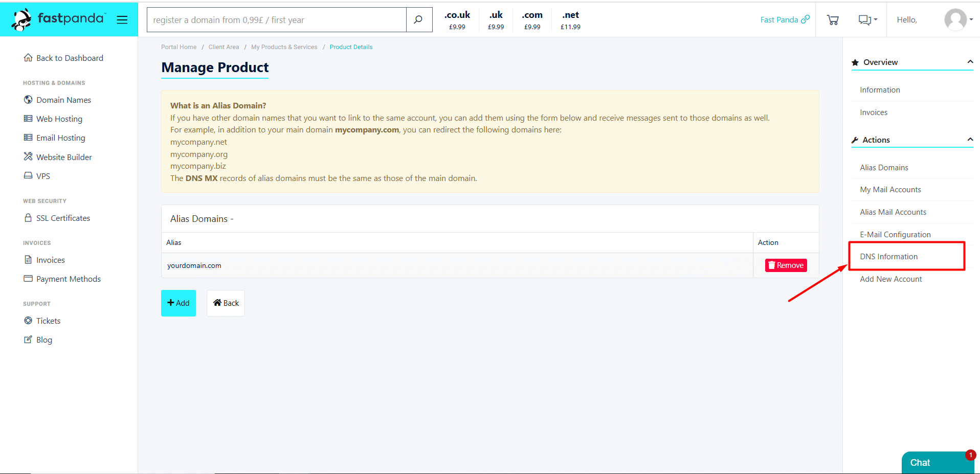This screenshot has width=980, height=474.
Task: Open DNS Information in Actions
Action: [x=888, y=257]
